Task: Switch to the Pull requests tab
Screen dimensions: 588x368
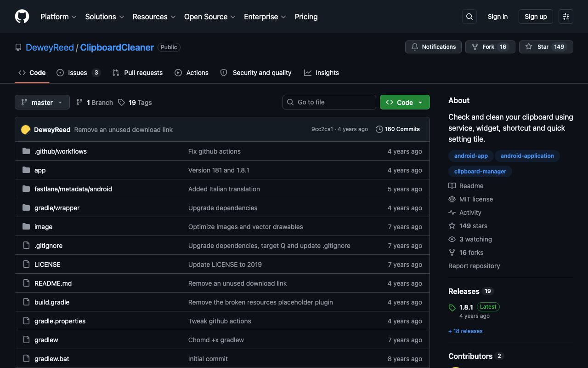Action: (x=137, y=73)
